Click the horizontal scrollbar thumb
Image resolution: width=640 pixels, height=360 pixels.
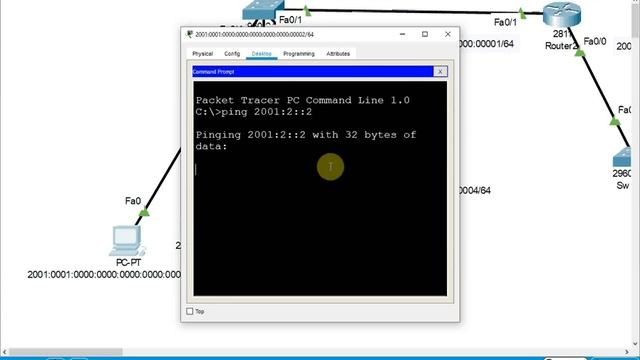coord(66,352)
